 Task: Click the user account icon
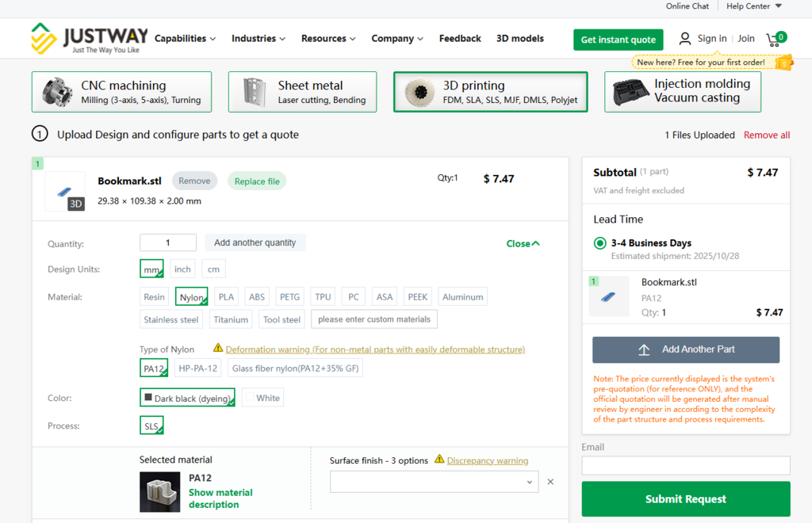684,39
